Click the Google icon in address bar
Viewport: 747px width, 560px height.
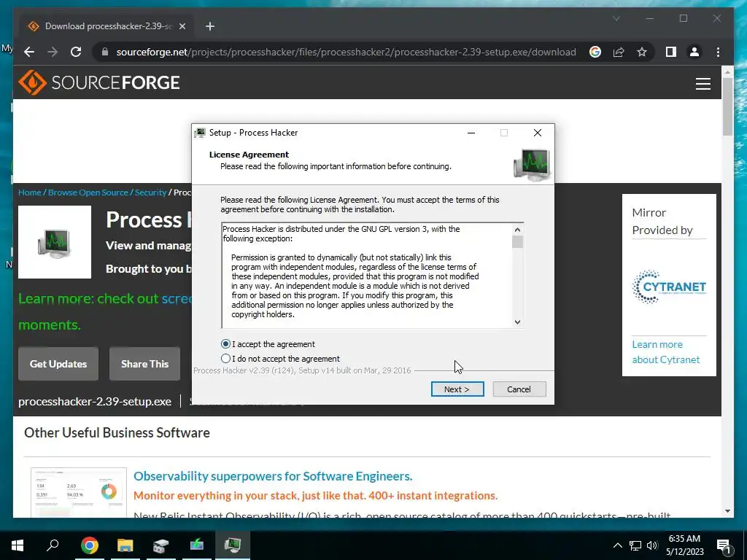click(595, 52)
